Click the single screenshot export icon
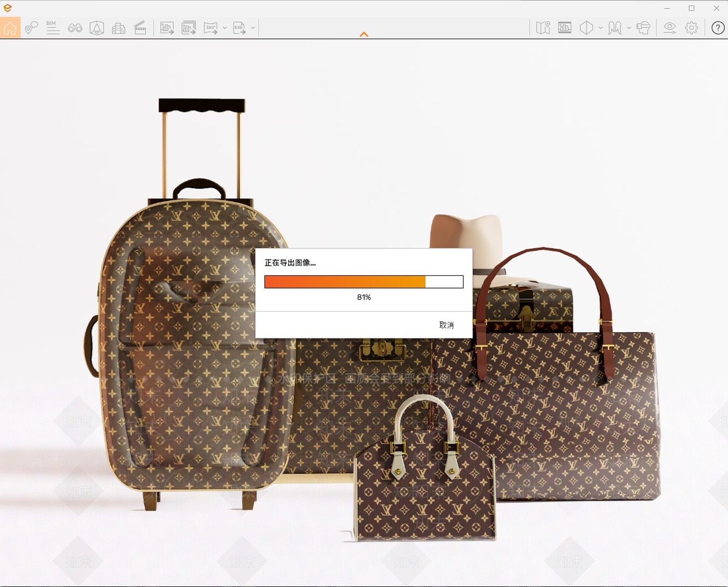This screenshot has width=728, height=587. tap(167, 28)
